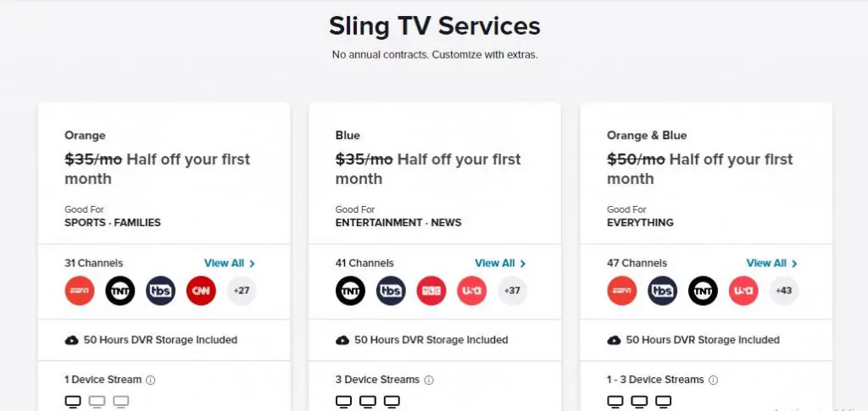Click the CNN channel icon in Orange plan

(201, 291)
